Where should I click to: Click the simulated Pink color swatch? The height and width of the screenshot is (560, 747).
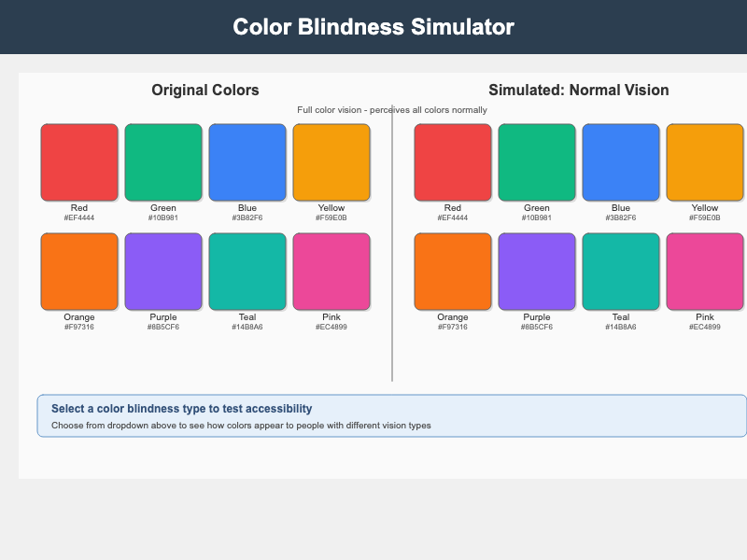click(704, 271)
